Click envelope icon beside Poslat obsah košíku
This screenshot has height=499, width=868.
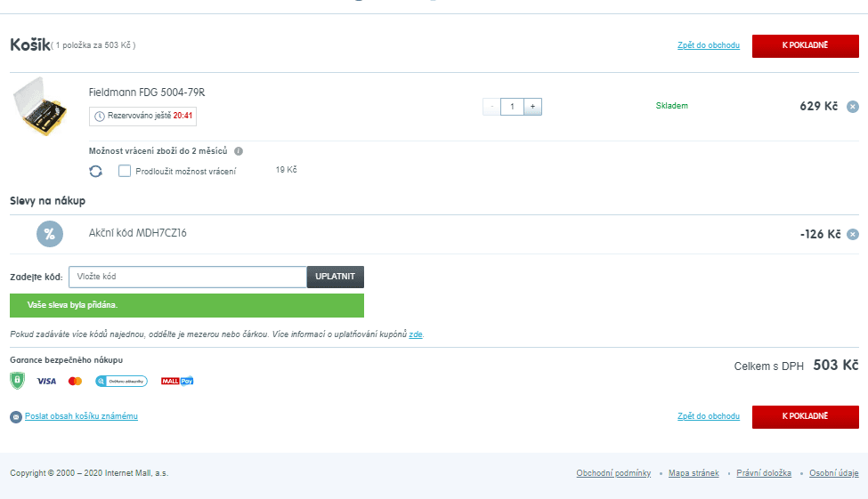16,416
